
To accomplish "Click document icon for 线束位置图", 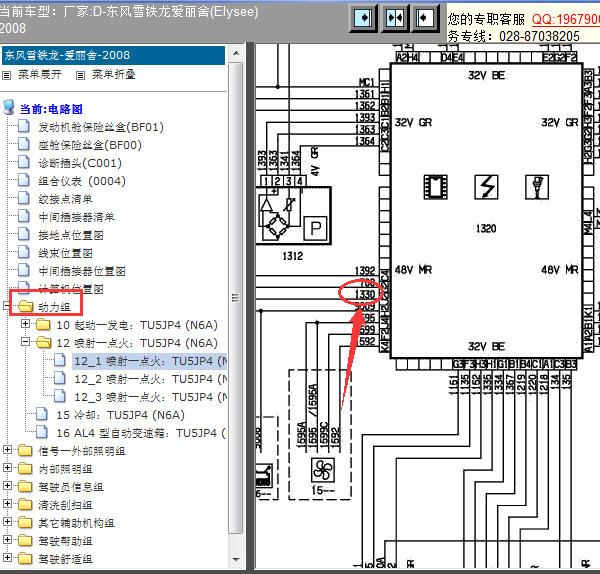I will pos(24,252).
